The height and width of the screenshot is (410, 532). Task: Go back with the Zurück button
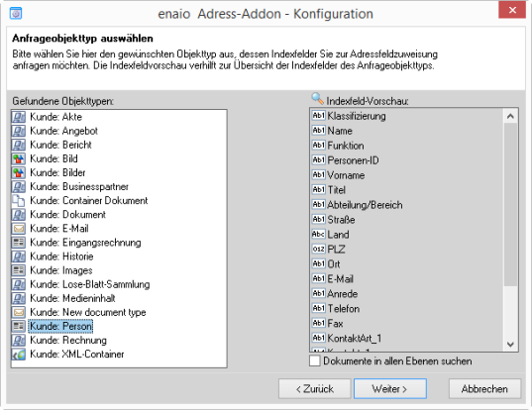314,388
